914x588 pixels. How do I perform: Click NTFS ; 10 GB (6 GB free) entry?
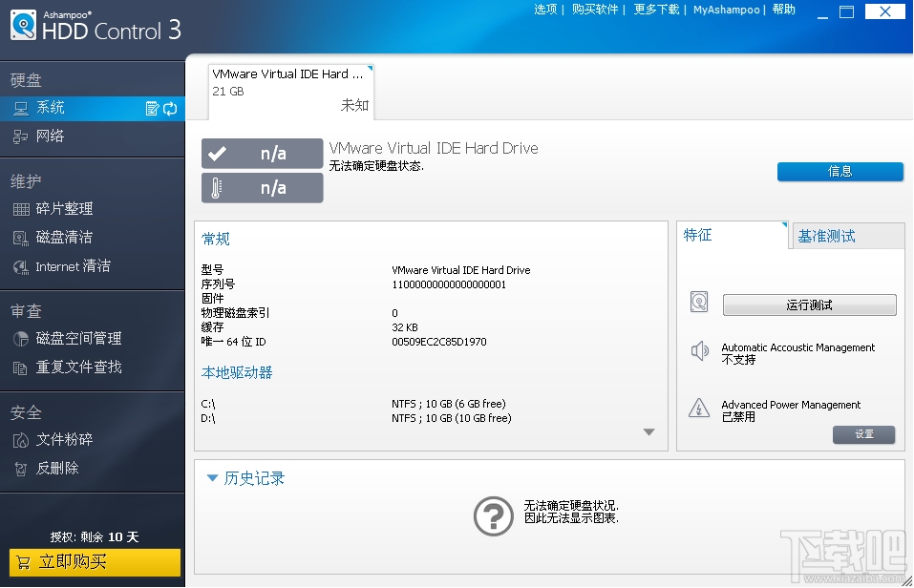pos(449,404)
